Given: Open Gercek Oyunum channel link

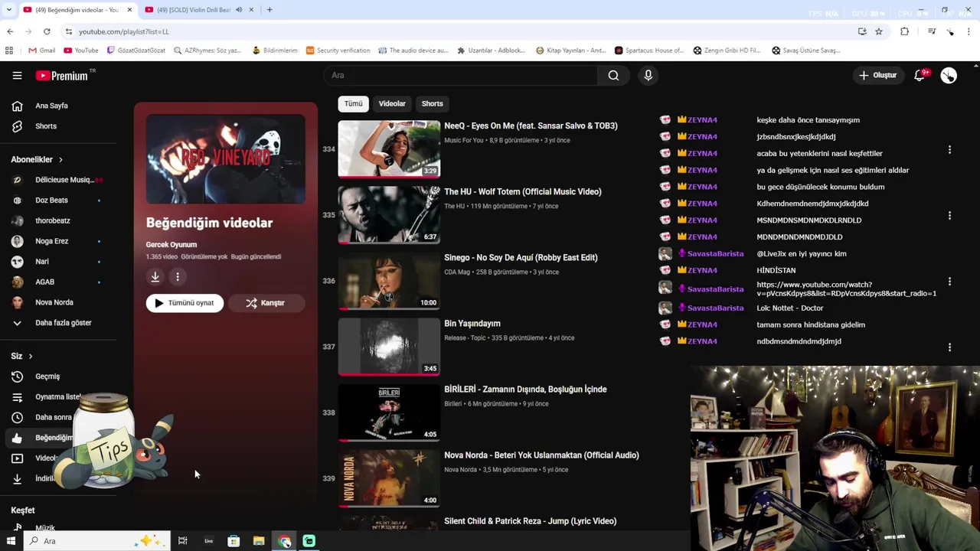Looking at the screenshot, I should (171, 245).
